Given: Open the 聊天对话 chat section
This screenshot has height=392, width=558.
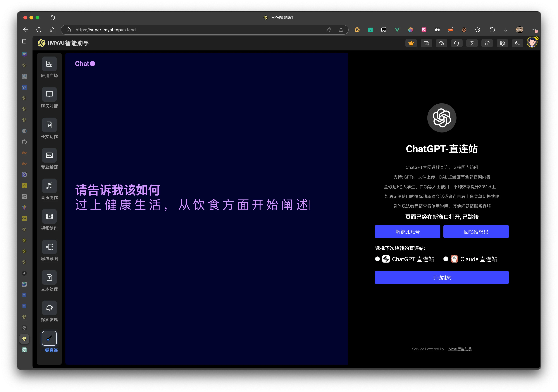Looking at the screenshot, I should click(x=49, y=98).
